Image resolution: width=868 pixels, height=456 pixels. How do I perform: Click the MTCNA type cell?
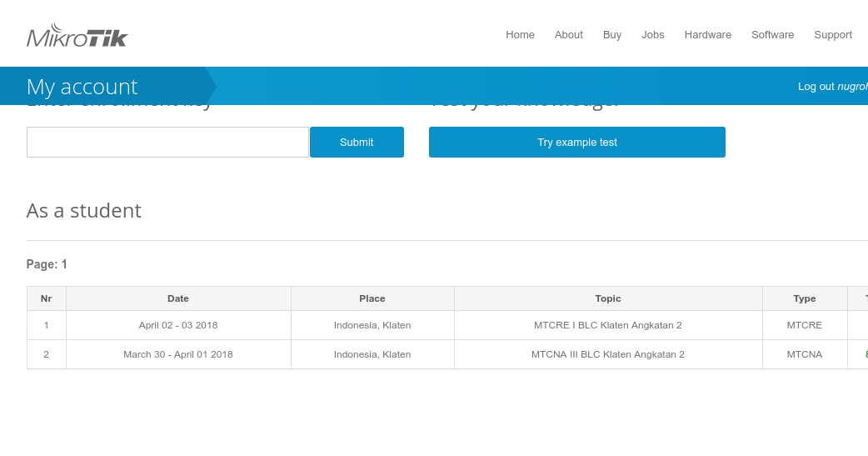click(x=805, y=354)
